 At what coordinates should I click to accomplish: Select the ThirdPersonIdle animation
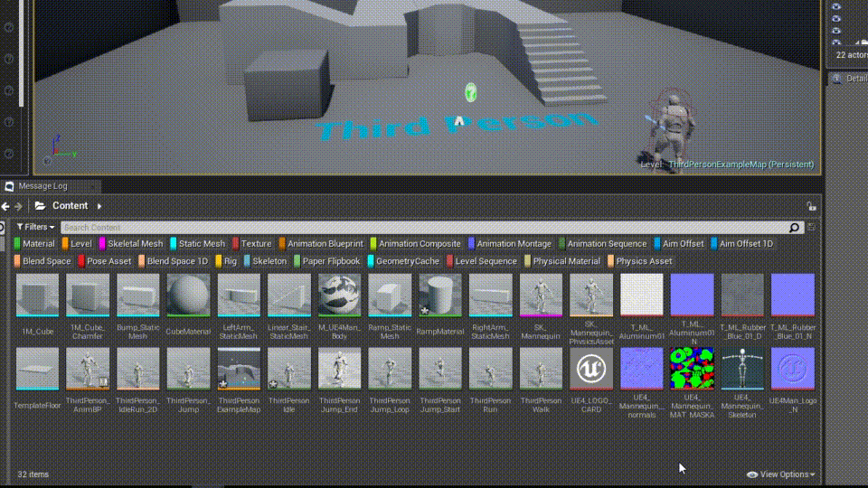(289, 380)
